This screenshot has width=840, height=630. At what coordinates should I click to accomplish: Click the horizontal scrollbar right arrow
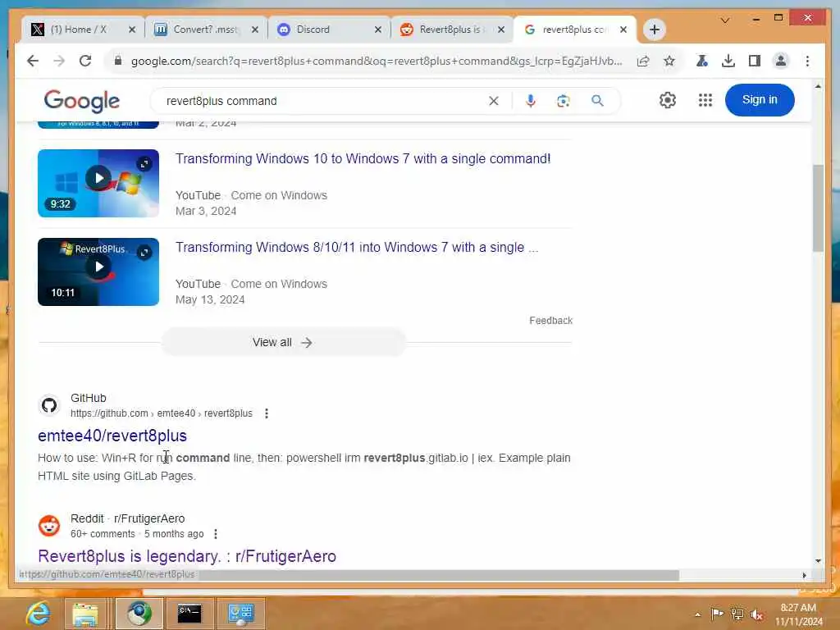(804, 575)
